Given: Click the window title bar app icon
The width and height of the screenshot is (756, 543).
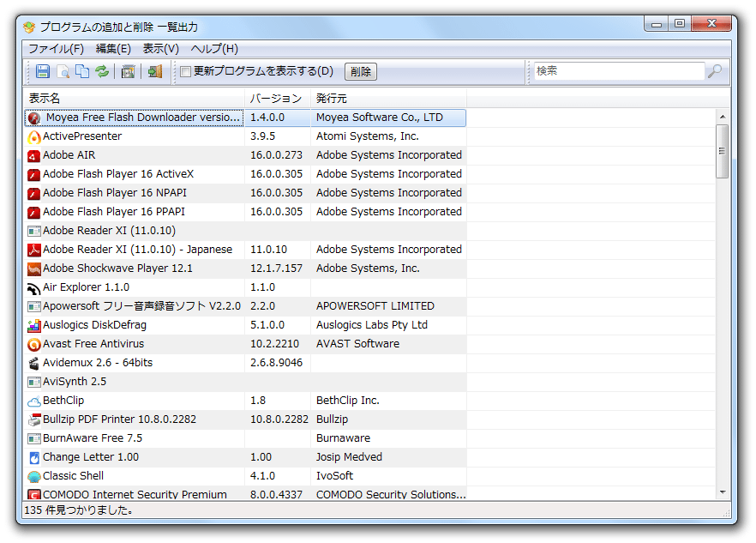Looking at the screenshot, I should point(29,27).
